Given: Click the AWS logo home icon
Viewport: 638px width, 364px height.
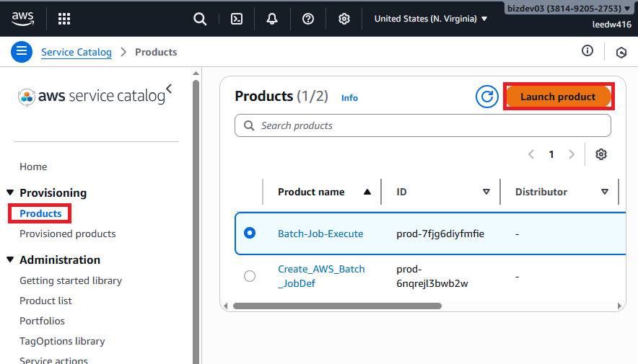Looking at the screenshot, I should [x=23, y=19].
